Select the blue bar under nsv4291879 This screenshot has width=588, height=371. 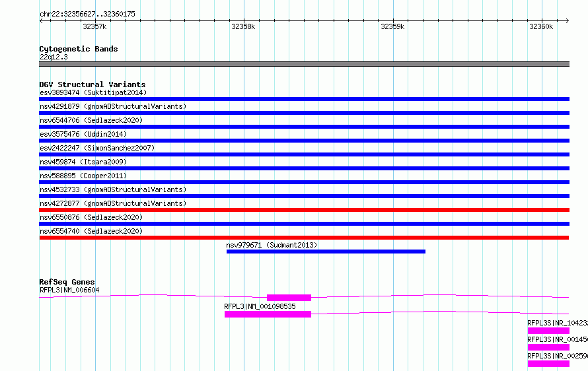[x=304, y=113]
